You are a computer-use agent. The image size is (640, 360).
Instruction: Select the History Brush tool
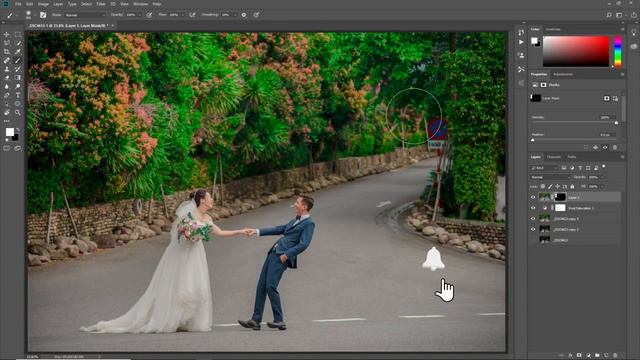18,69
